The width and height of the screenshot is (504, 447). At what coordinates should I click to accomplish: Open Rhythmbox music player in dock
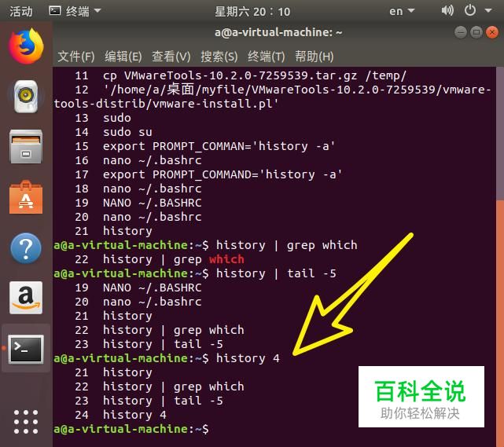pyautogui.click(x=26, y=97)
